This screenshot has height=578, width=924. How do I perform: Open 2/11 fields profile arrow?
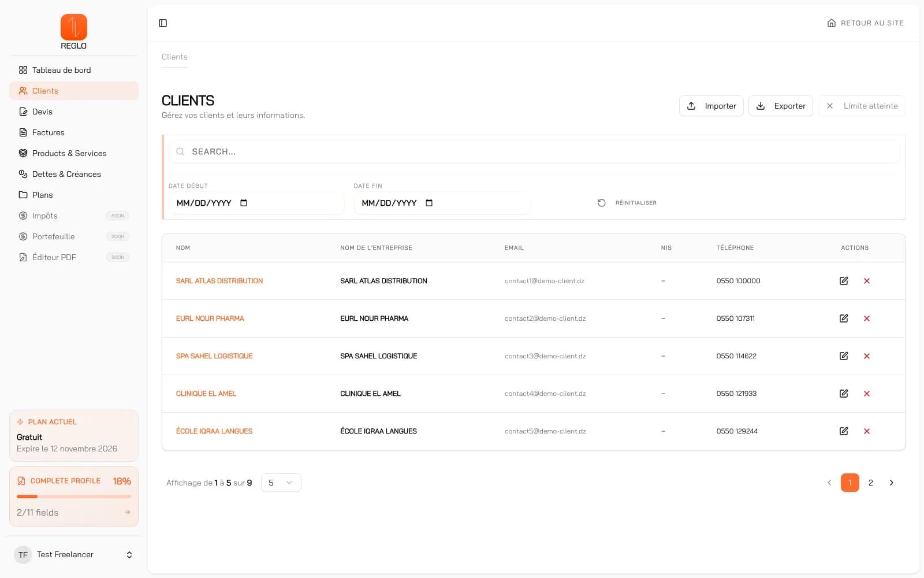[x=128, y=513]
